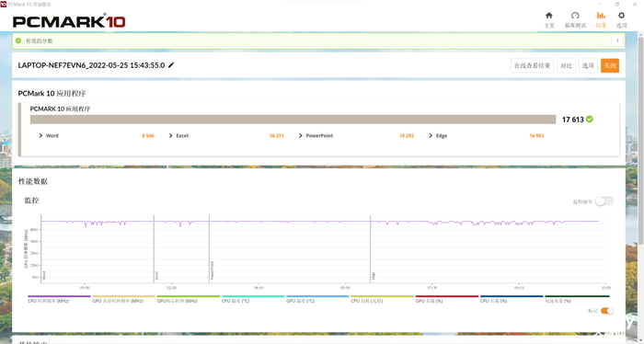This screenshot has width=644, height=344.
Task: Click the compare button
Action: point(566,65)
